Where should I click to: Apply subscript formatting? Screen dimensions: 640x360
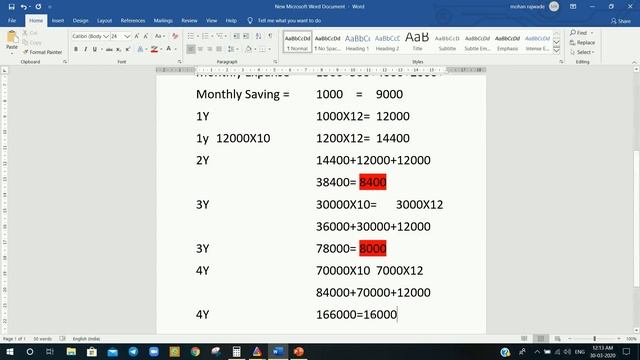(118, 49)
